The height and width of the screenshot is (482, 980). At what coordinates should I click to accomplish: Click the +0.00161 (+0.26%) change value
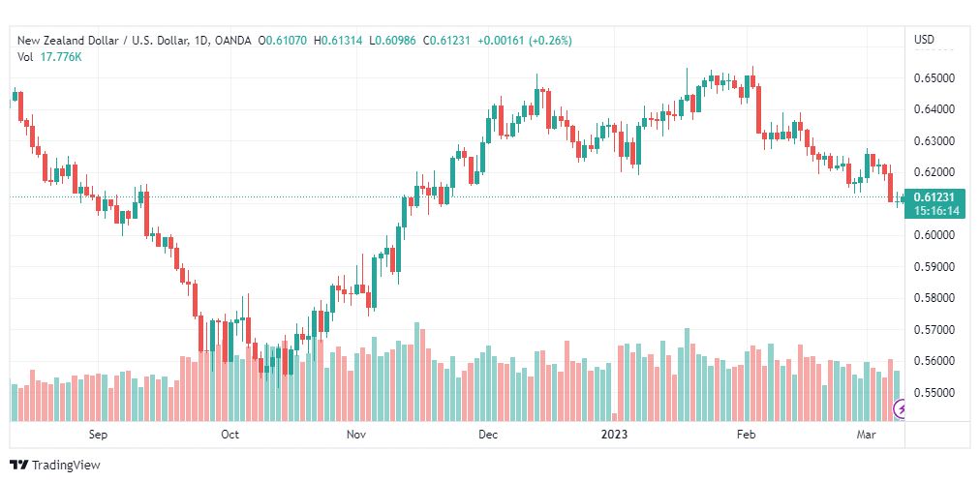pos(524,41)
